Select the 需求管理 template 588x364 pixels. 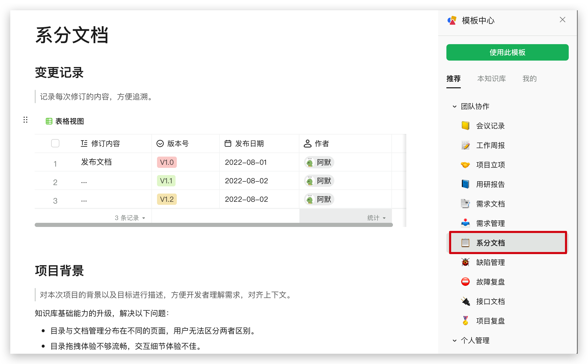point(490,223)
